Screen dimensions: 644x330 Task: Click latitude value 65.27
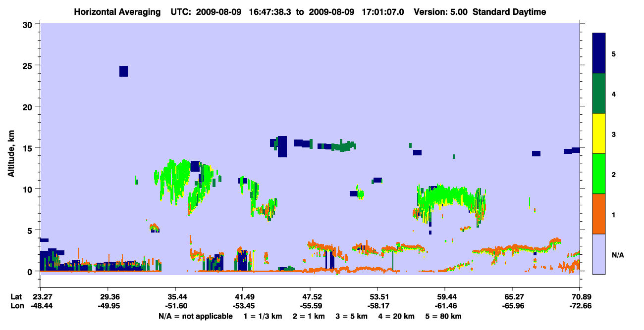click(x=512, y=297)
